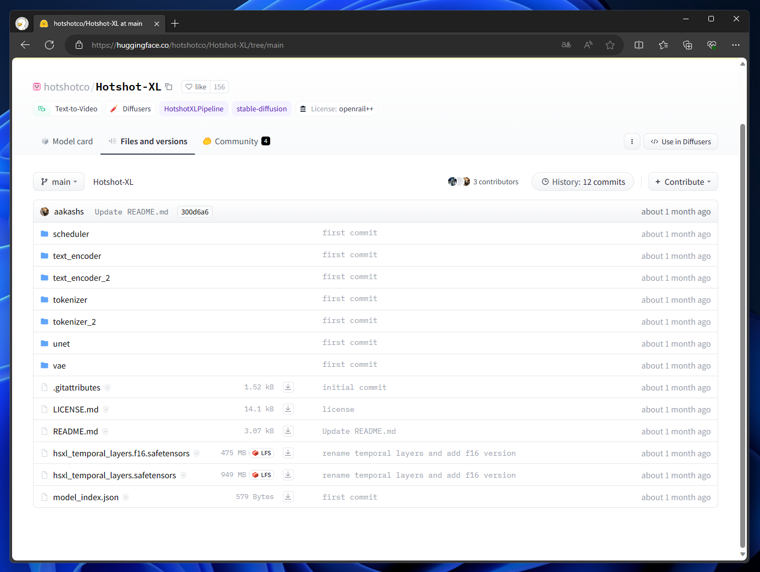760x572 pixels.
Task: Open the browser profile avatar
Action: [22, 23]
